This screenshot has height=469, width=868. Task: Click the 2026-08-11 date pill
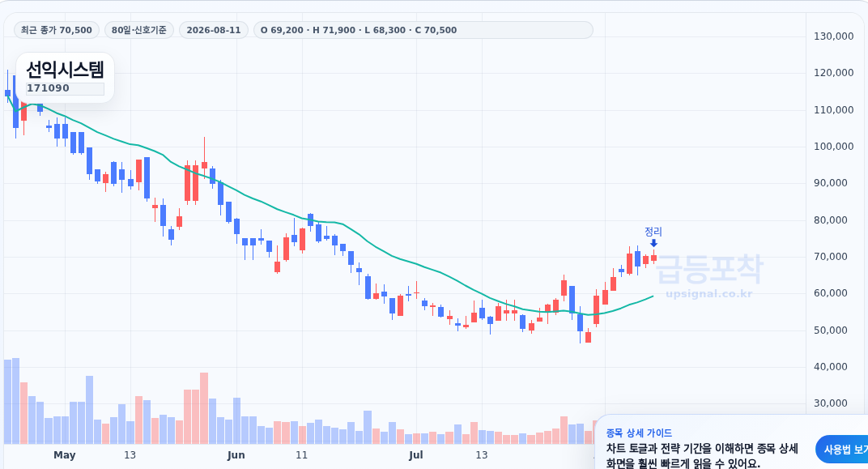click(214, 30)
